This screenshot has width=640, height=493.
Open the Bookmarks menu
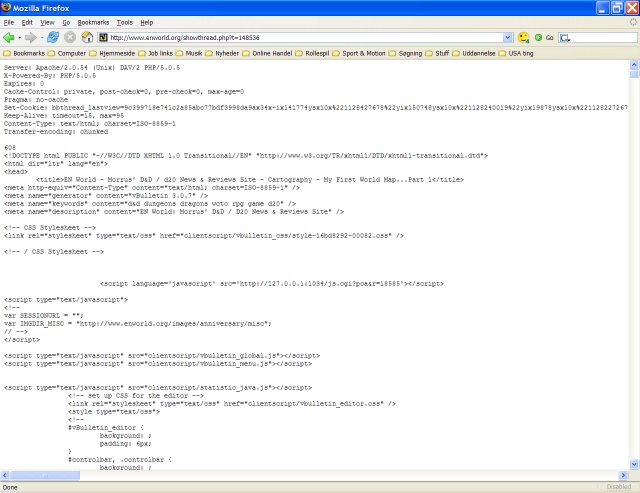tap(93, 22)
